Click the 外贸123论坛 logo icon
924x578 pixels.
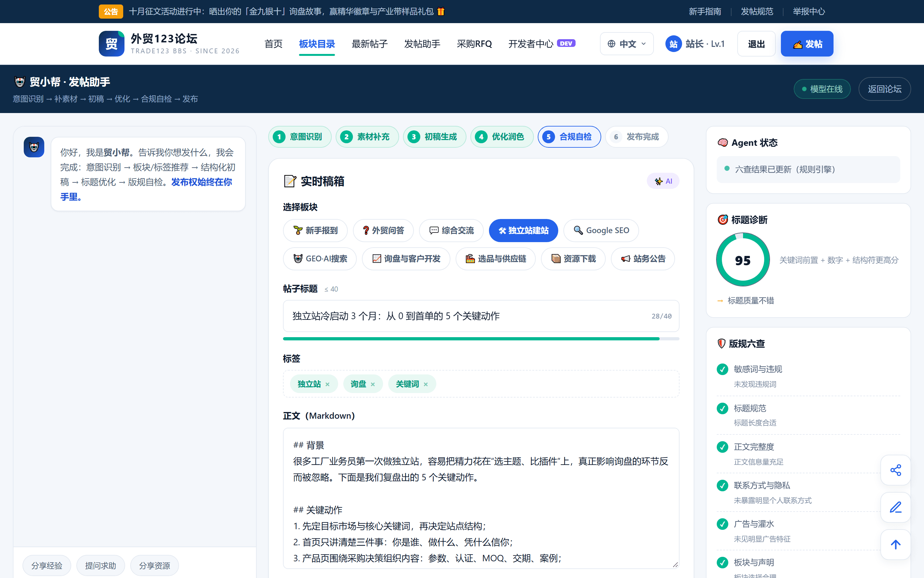pos(112,44)
